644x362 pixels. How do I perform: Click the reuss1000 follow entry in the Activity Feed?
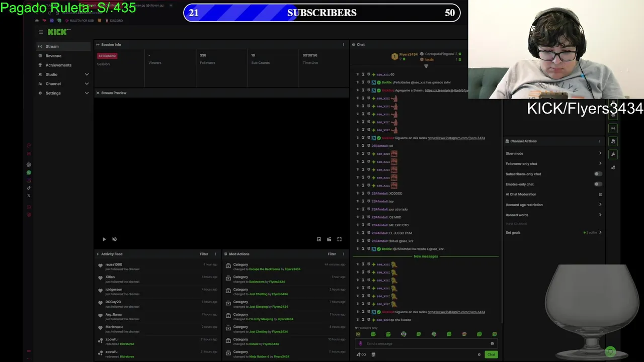pyautogui.click(x=157, y=266)
